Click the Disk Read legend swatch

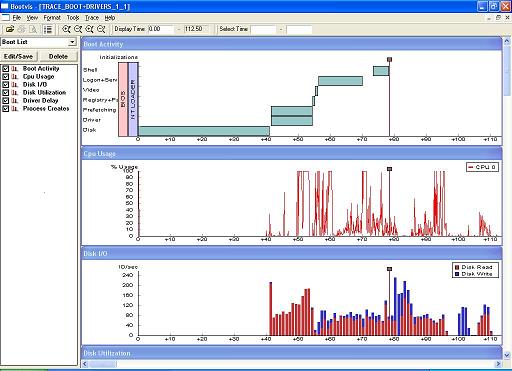(x=457, y=267)
